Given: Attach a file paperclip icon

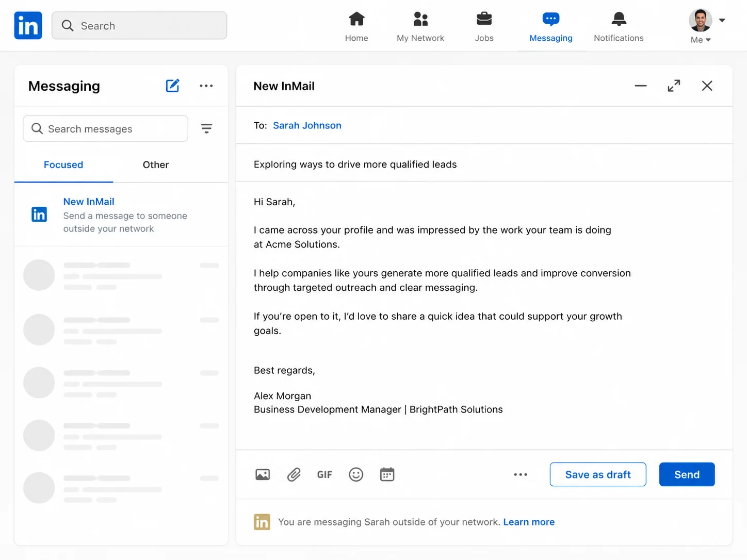Looking at the screenshot, I should point(294,474).
